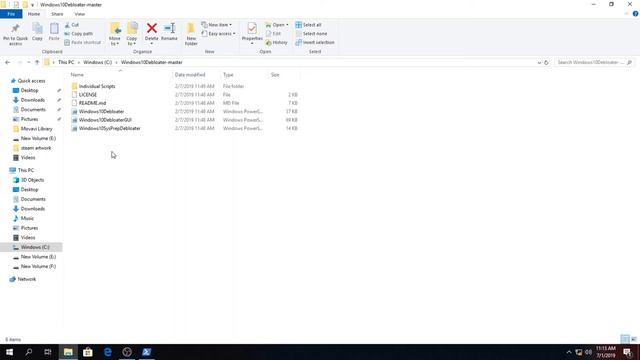
Task: Click Windows (C:) in address breadcrumb
Action: (98, 62)
